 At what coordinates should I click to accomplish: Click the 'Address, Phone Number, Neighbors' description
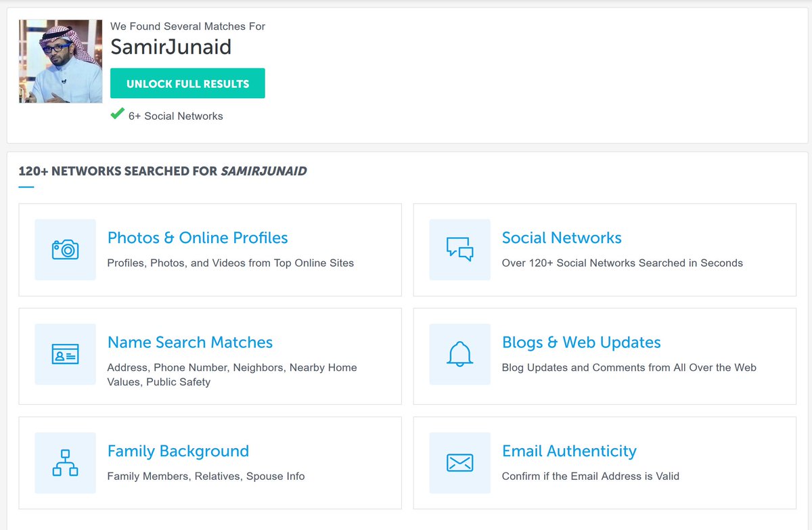(x=232, y=374)
